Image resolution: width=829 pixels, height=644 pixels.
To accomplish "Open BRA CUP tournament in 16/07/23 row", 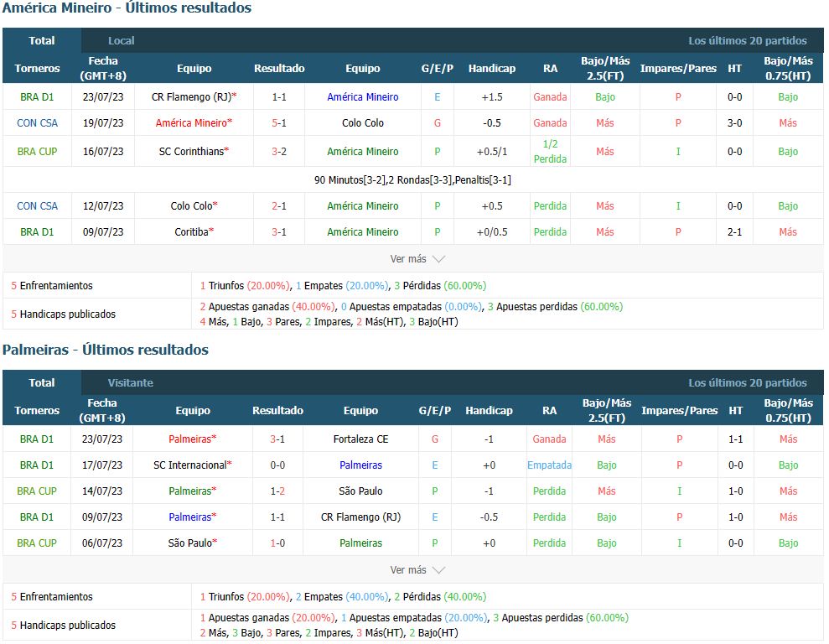I will (37, 151).
